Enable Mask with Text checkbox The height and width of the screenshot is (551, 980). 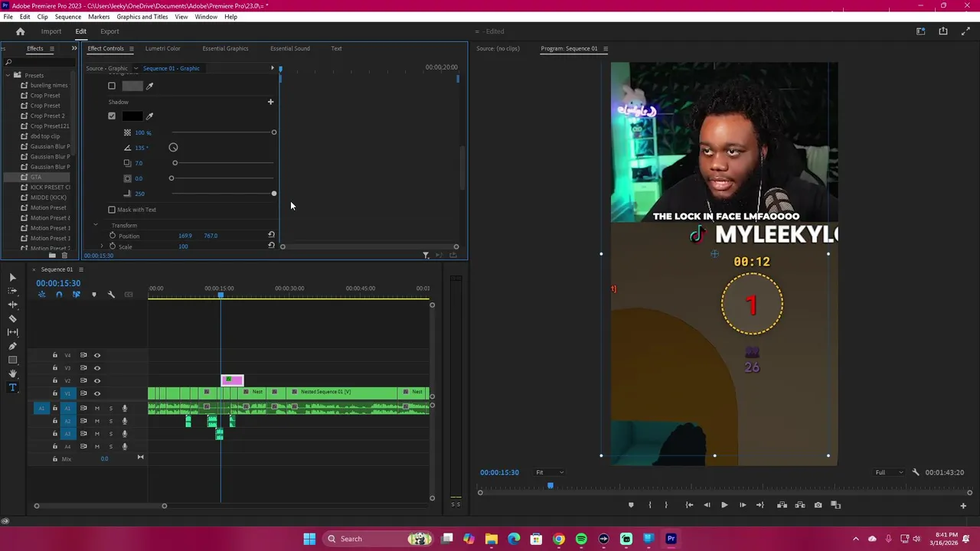112,210
